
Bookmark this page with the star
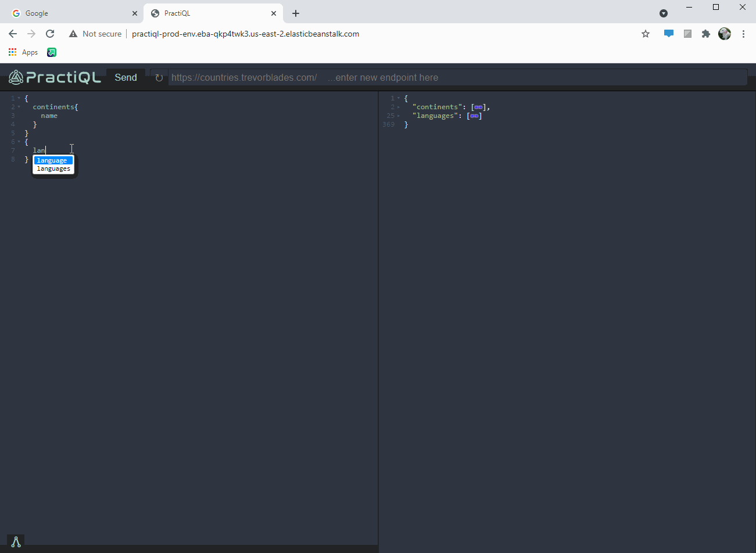pos(646,34)
